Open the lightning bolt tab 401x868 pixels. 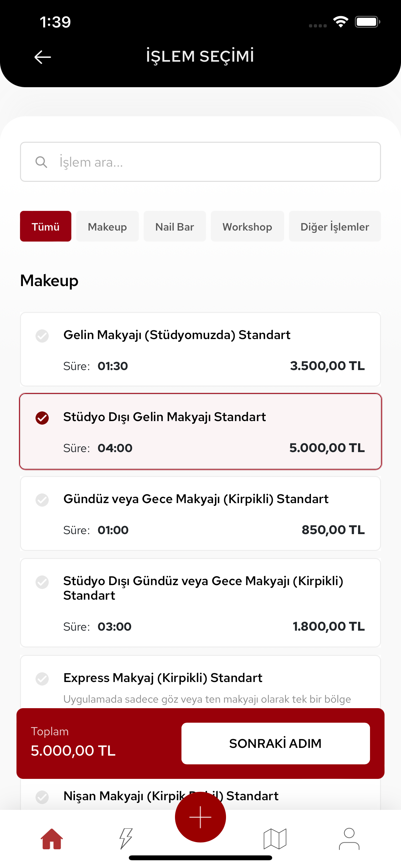coord(126,838)
